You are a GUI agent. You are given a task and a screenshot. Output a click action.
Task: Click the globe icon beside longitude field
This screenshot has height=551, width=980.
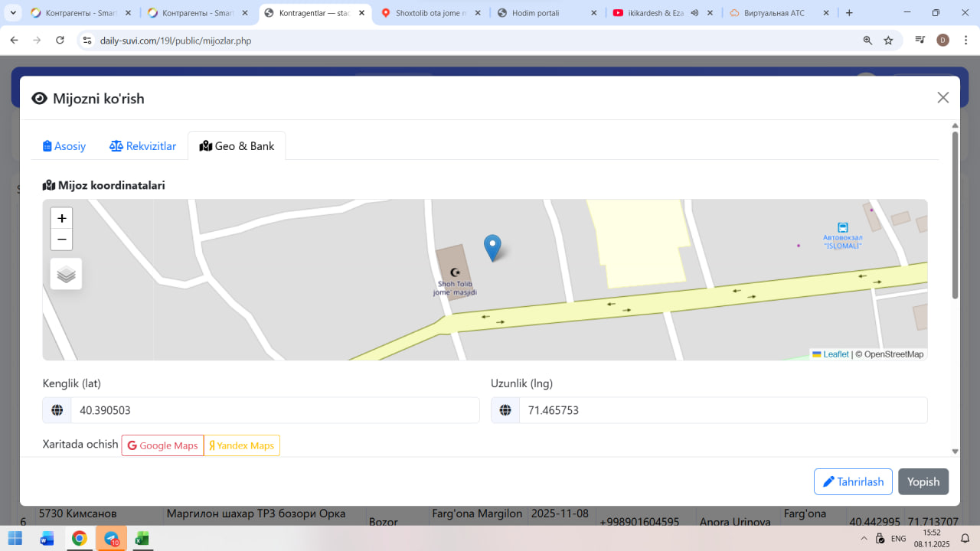pos(505,410)
